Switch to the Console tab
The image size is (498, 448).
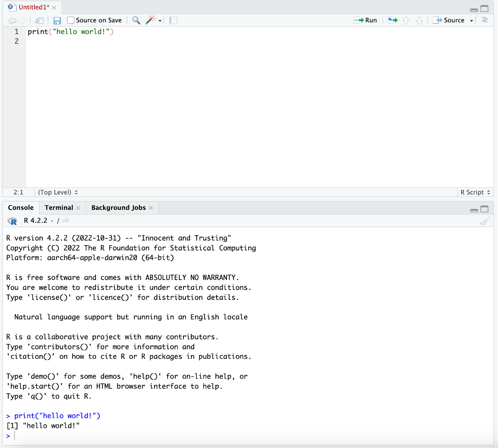21,207
